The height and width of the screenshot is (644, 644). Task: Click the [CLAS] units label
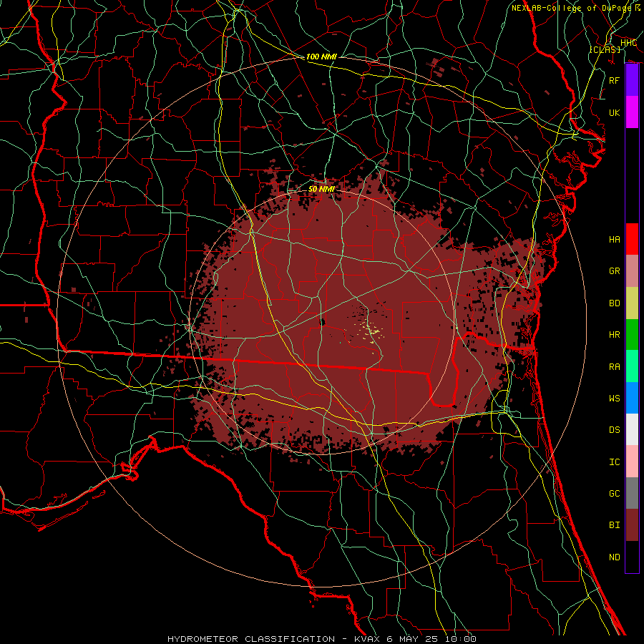(x=605, y=49)
